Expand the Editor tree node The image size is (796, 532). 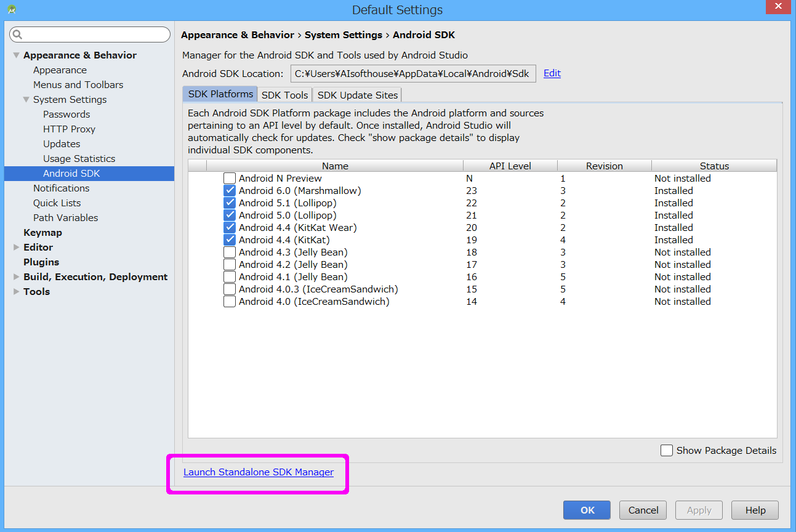point(17,248)
